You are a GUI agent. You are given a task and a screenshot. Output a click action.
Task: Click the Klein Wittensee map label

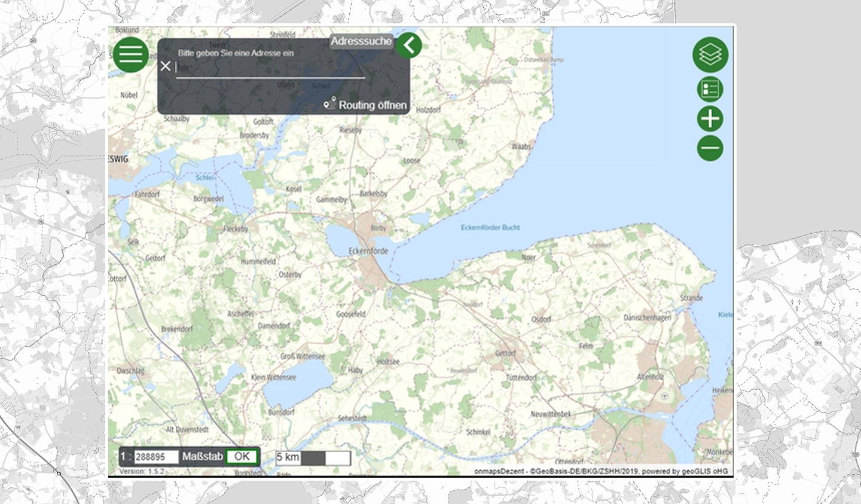(x=273, y=377)
